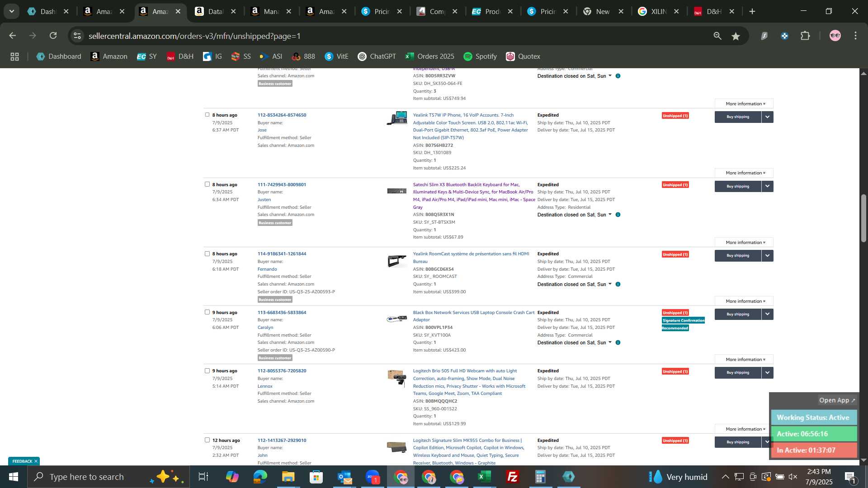This screenshot has width=868, height=488.
Task: Open a new browser tab
Action: (752, 11)
